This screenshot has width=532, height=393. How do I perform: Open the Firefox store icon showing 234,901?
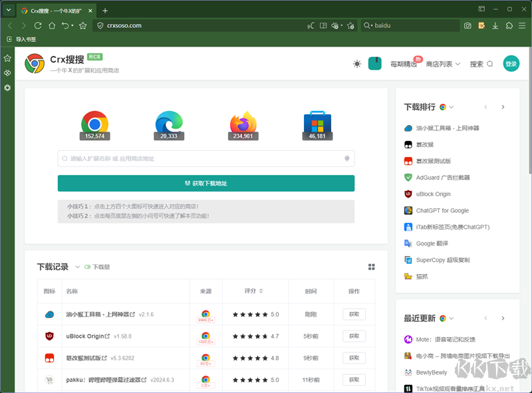coord(243,125)
